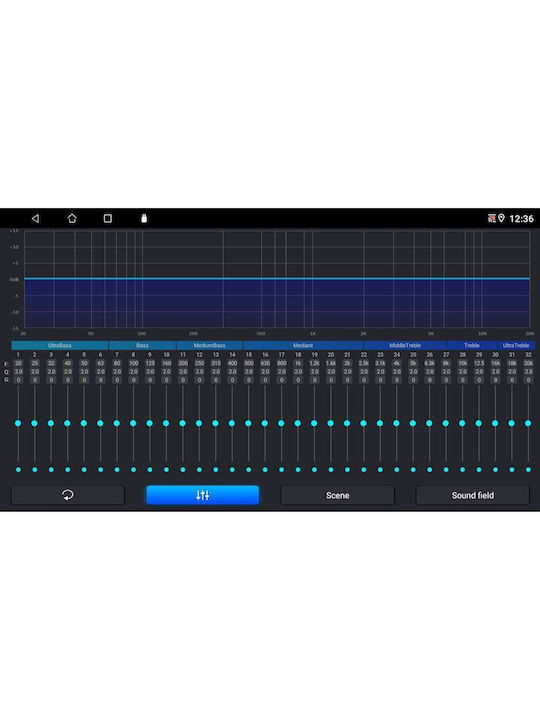
Task: Edit the 6.3k frequency field of band 26
Action: click(x=429, y=363)
